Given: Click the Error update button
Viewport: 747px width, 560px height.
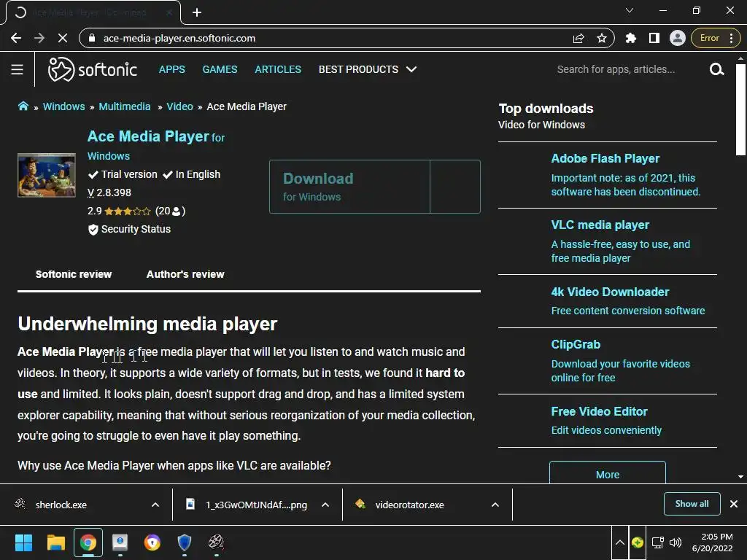Looking at the screenshot, I should 709,38.
